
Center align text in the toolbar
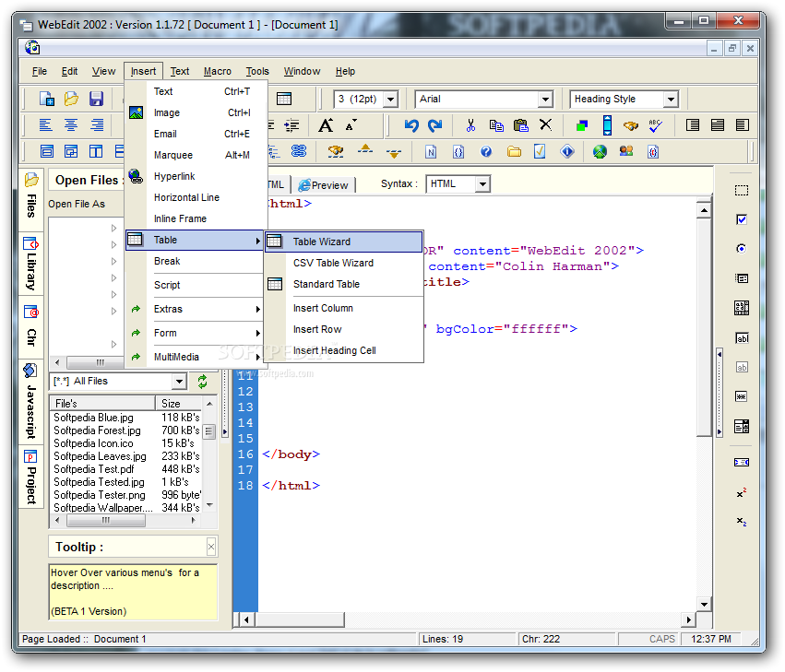71,124
